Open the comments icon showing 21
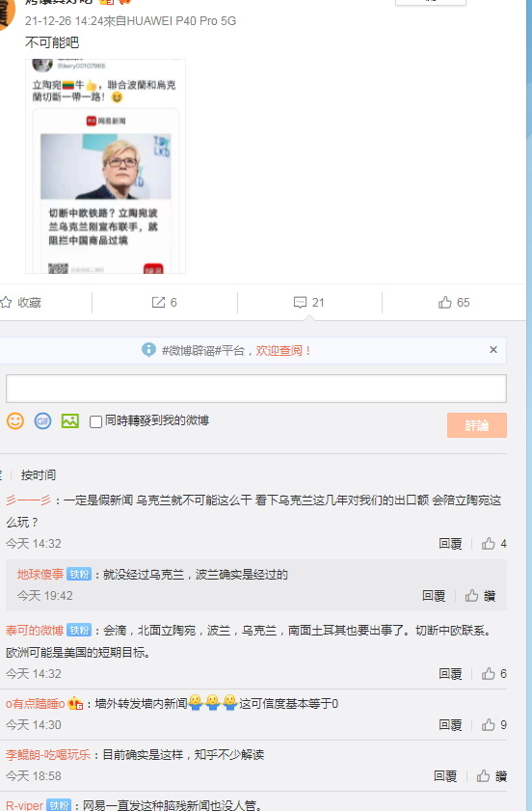This screenshot has height=811, width=532. click(300, 303)
